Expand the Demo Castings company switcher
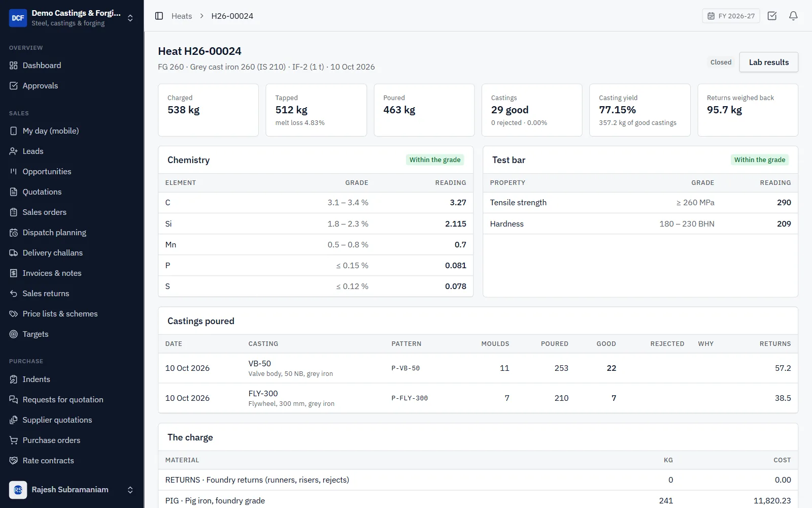 [x=72, y=18]
